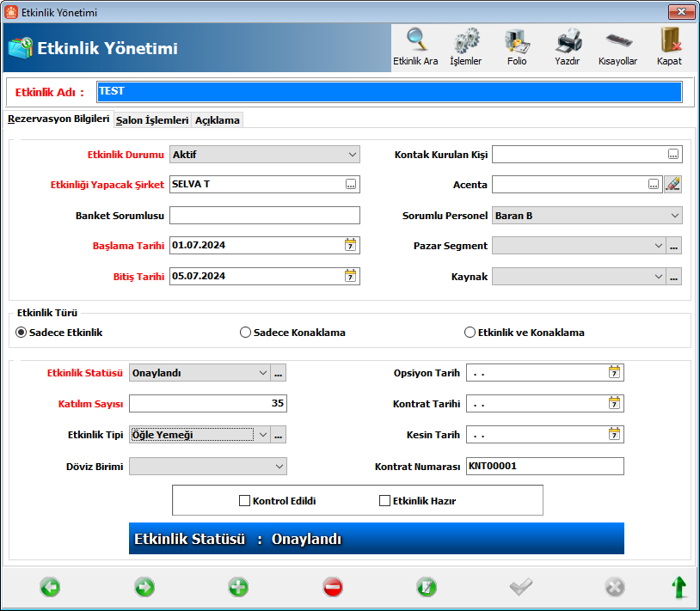Check the Kontrol Edildi checkbox
Image resolution: width=700 pixels, height=611 pixels.
244,500
